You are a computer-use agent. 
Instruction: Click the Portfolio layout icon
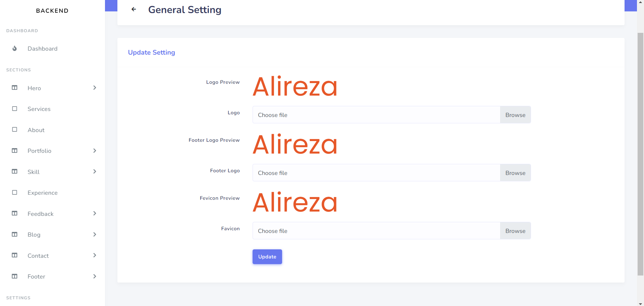[x=15, y=150]
